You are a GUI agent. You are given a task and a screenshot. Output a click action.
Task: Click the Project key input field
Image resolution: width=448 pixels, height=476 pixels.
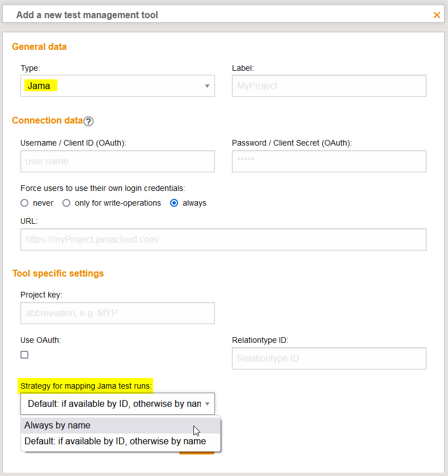tap(117, 313)
